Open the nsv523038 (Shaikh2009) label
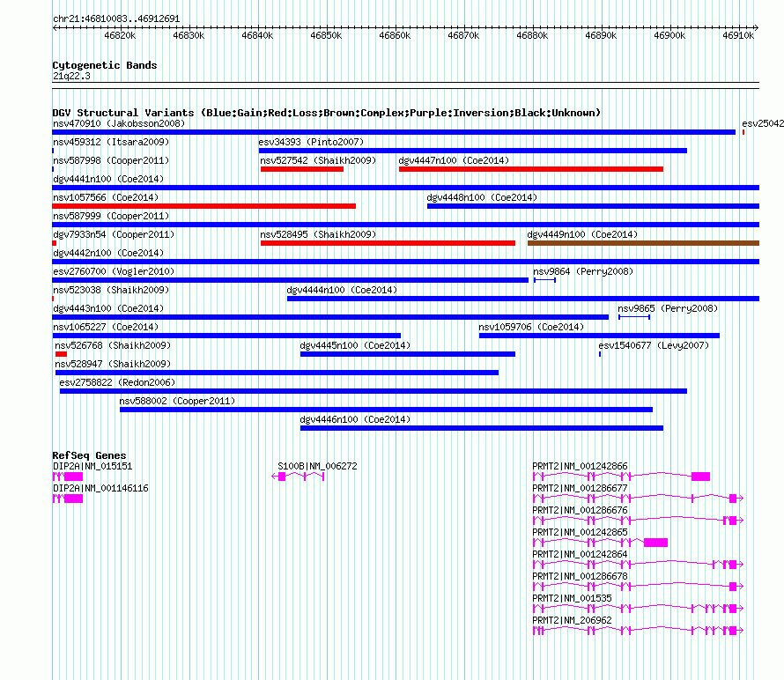The height and width of the screenshot is (680, 784). [x=111, y=290]
